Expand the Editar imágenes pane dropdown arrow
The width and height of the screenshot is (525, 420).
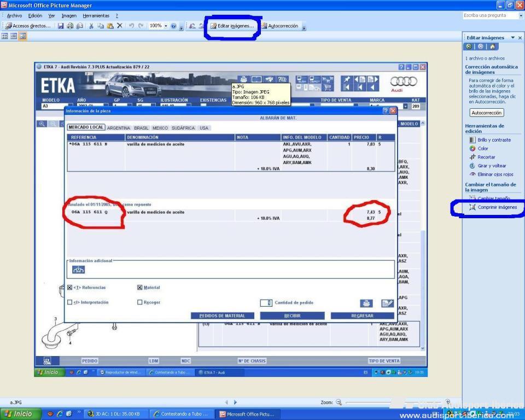click(x=512, y=38)
